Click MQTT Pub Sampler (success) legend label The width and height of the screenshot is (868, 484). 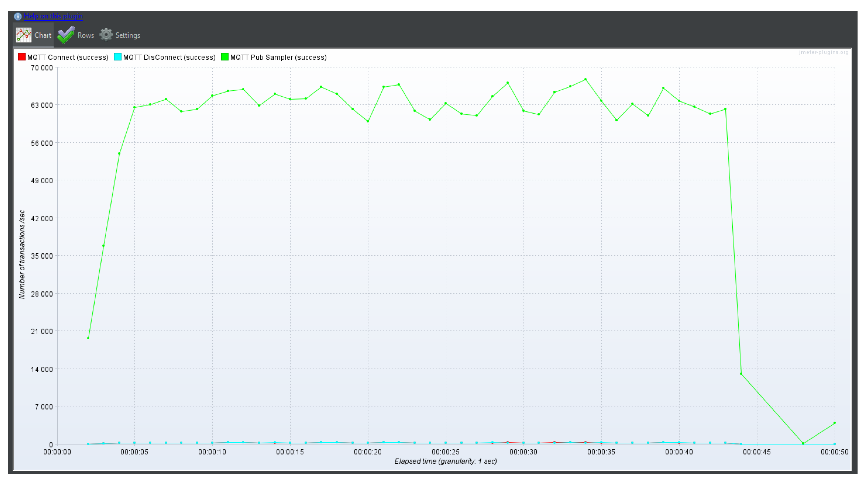(278, 57)
